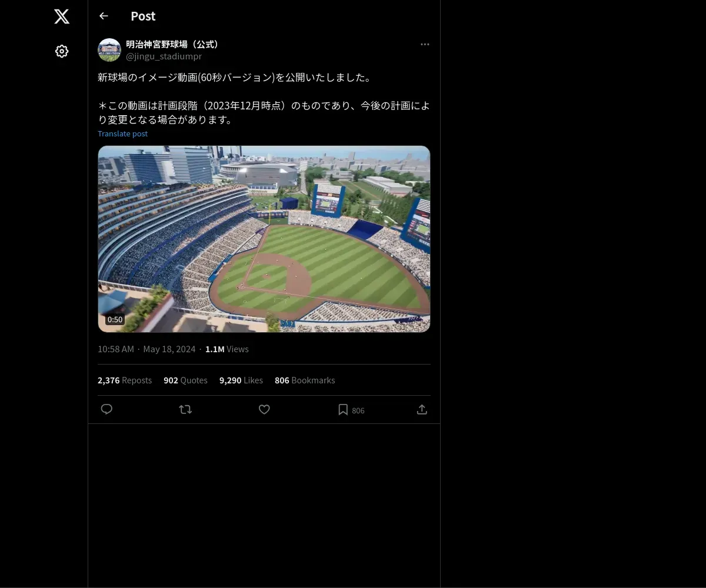Click the 0:50 video duration badge
This screenshot has width=706, height=588.
click(115, 319)
